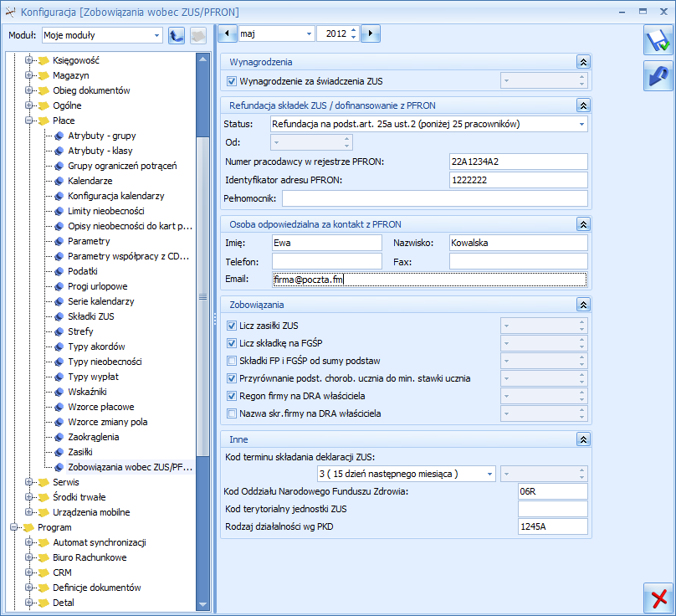Click the Wskaźniki item icon
Viewport: 676px width, 616px height.
59,392
